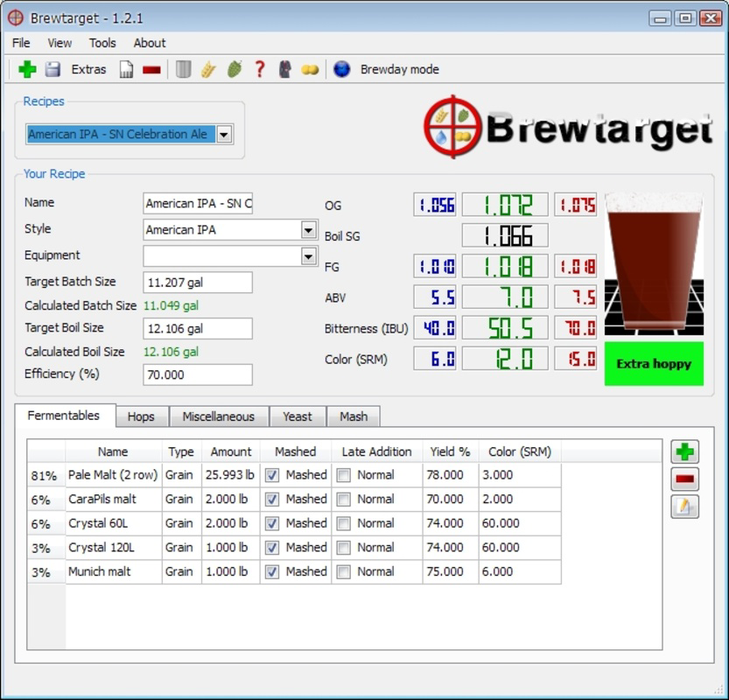Sort table by Color (SRM) column header
729x700 pixels.
(x=520, y=451)
